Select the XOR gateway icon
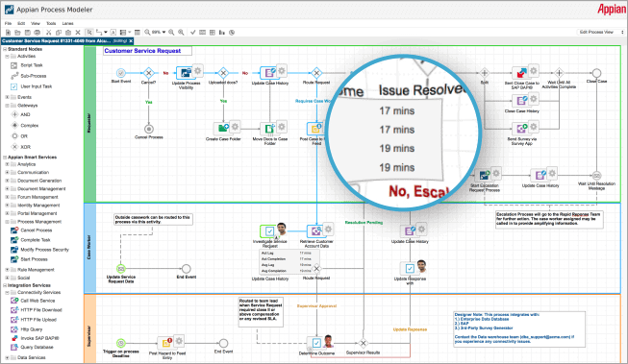The image size is (628, 364). (14, 147)
